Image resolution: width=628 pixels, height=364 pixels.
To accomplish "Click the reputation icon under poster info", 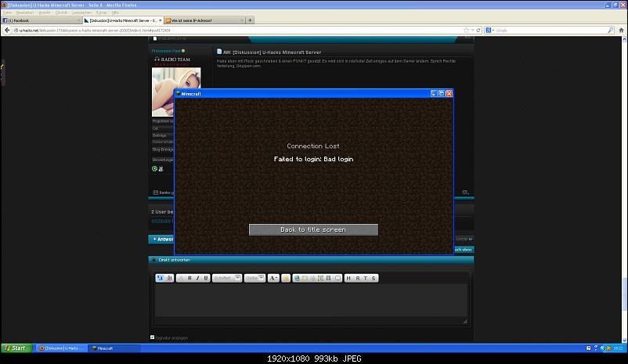I will click(x=154, y=168).
